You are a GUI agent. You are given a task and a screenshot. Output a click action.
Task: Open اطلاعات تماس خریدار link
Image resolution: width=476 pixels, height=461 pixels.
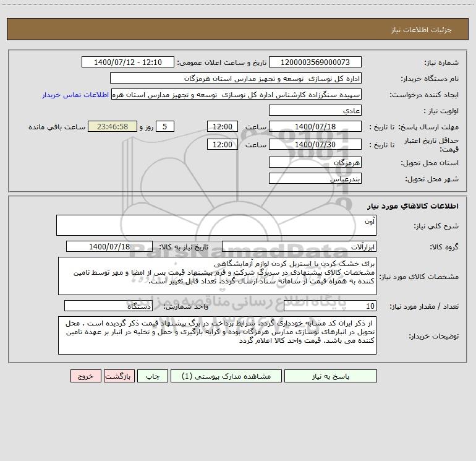point(75,95)
